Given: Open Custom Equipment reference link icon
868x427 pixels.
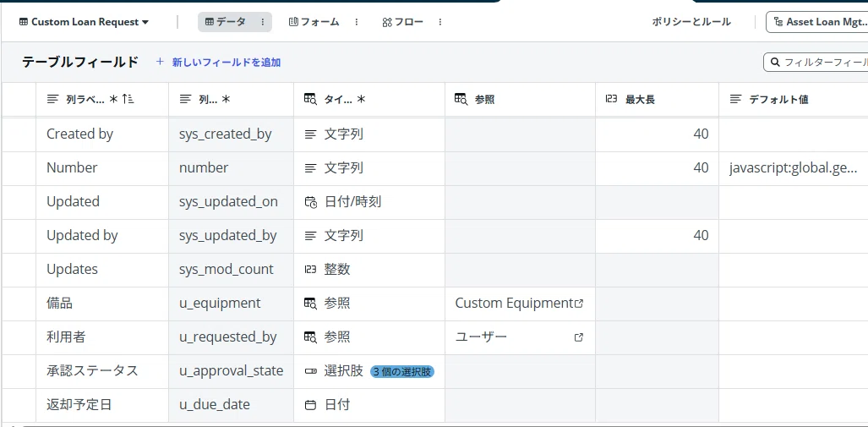Looking at the screenshot, I should (x=579, y=304).
